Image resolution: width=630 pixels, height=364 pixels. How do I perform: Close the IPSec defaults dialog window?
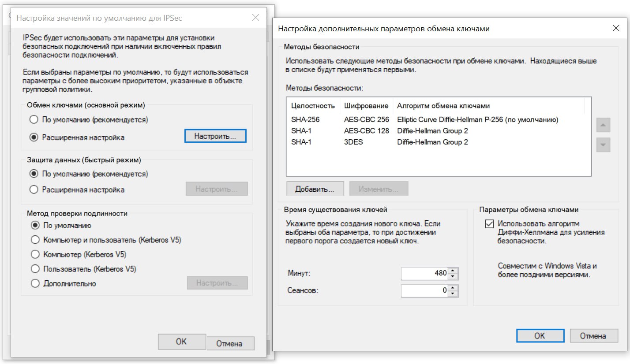[255, 18]
